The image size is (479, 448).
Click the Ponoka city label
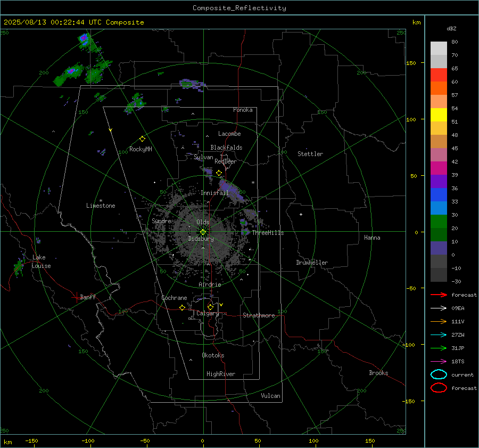point(243,110)
